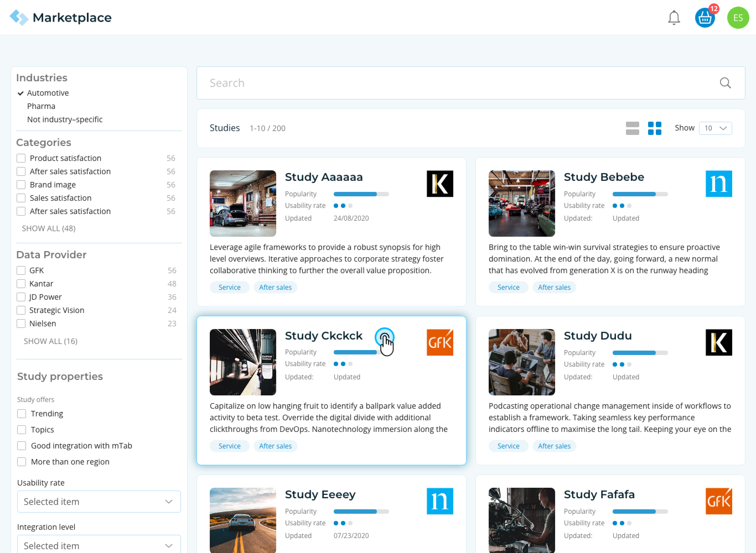Screen dimensions: 756x553
Task: Open the Study Dudu team meeting thumbnail
Action: point(522,362)
